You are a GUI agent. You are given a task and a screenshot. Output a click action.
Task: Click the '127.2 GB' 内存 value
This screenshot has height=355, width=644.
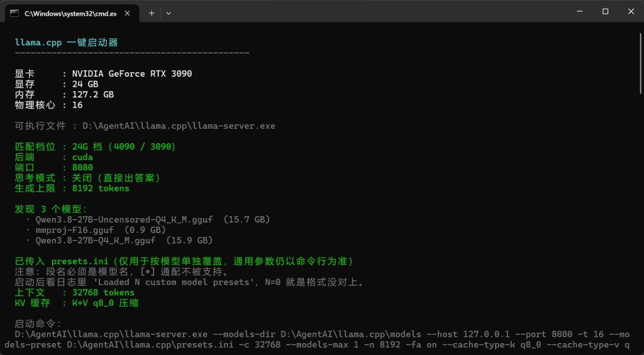pos(93,94)
